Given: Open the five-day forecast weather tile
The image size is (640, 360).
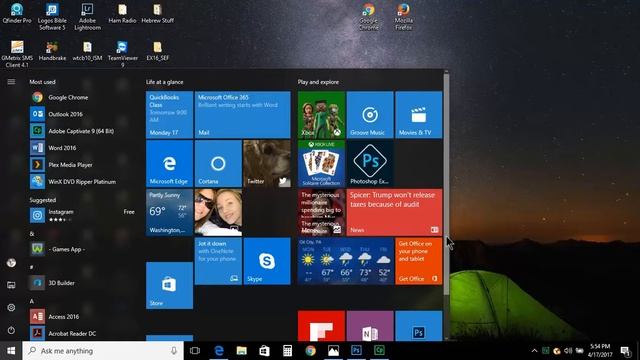Looking at the screenshot, I should click(346, 261).
